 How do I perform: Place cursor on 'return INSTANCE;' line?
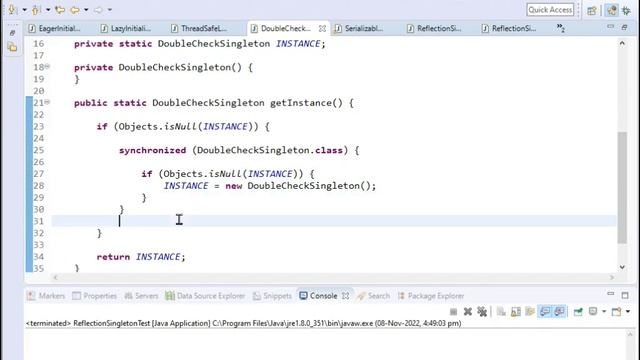141,257
